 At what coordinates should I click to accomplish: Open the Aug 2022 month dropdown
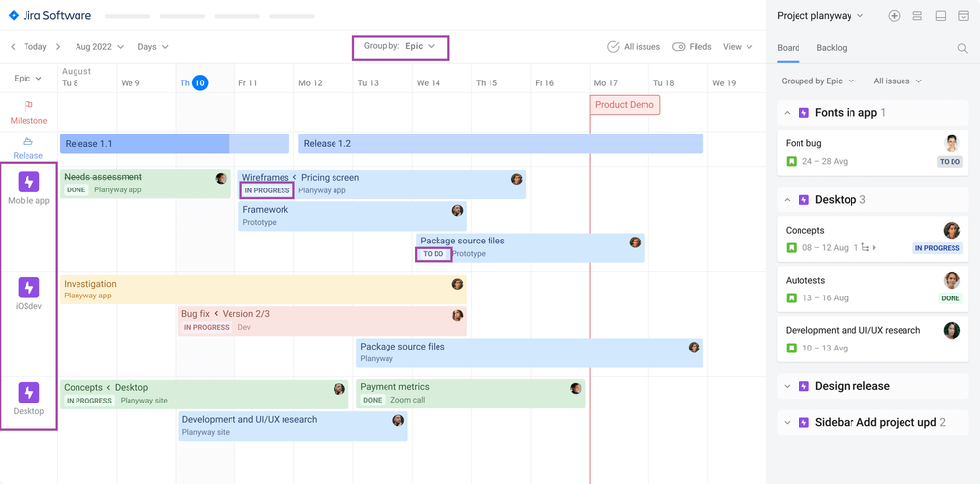pos(99,47)
